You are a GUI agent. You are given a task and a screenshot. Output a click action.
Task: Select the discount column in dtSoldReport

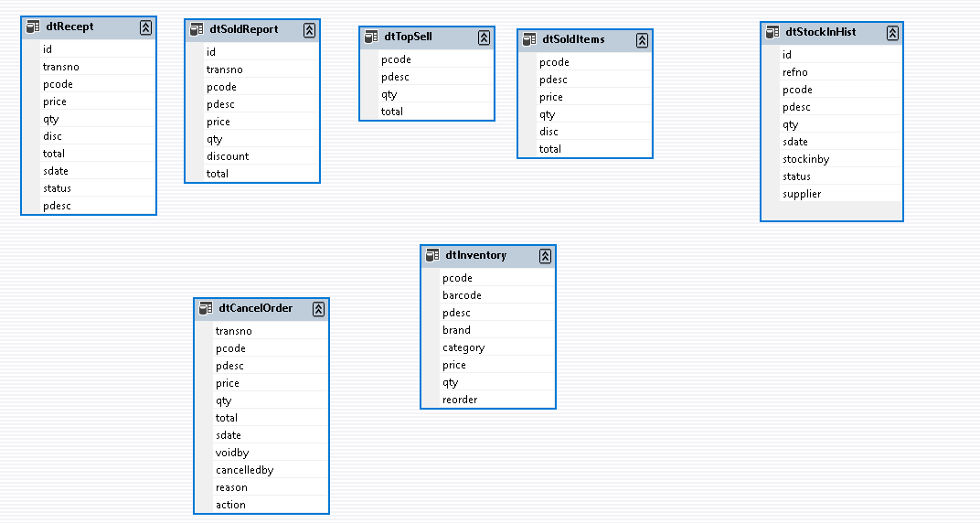tap(228, 156)
